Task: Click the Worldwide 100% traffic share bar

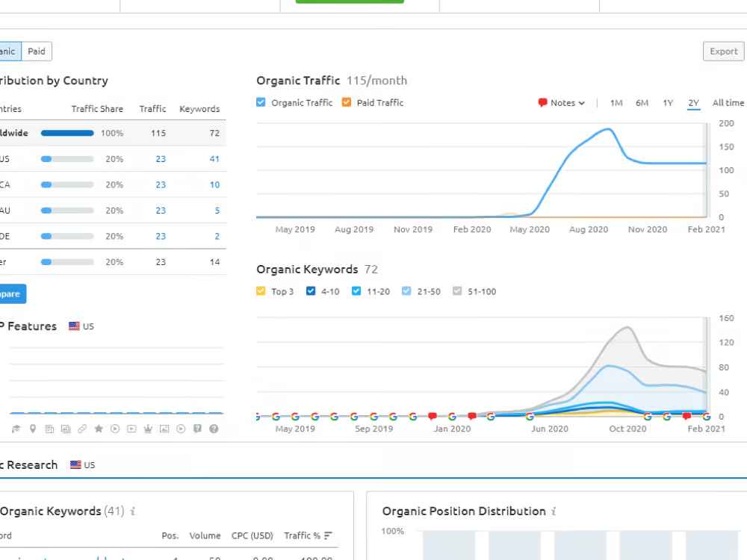Action: (67, 134)
